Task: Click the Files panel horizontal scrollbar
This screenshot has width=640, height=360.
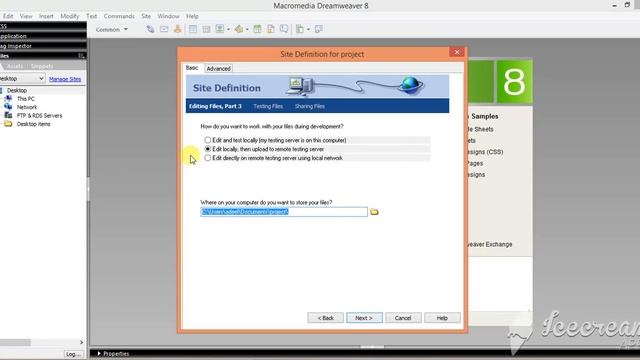Action: [x=42, y=342]
